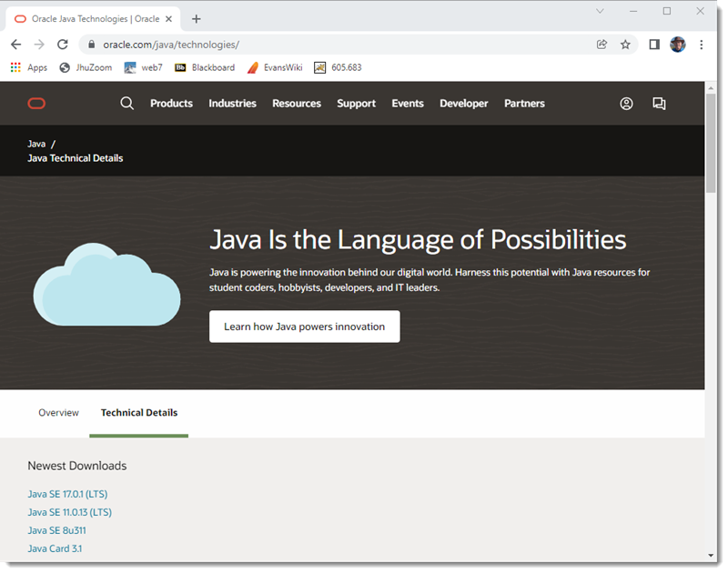Click Learn how Java powers innovation button
This screenshot has height=573, width=728.
(305, 327)
